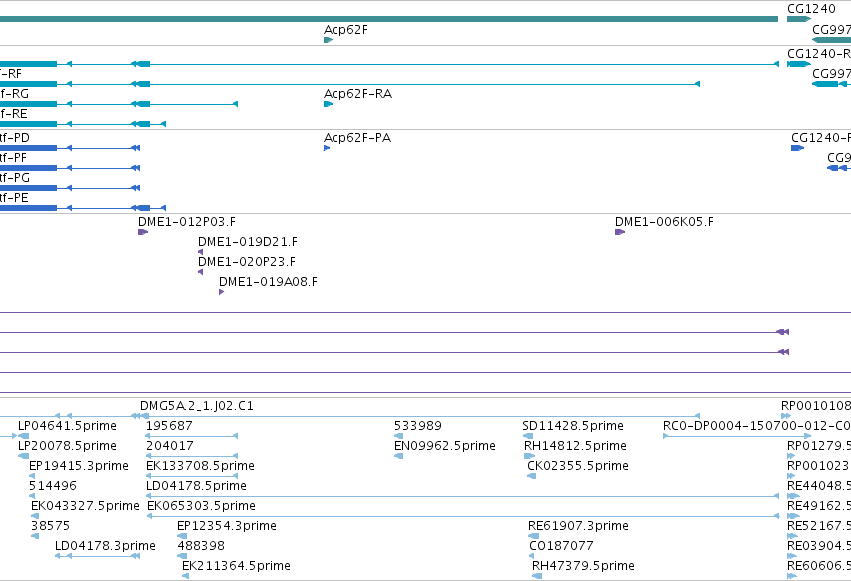Screen dimensions: 851x581
Task: Select the EK065303.5prime label
Action: click(201, 506)
